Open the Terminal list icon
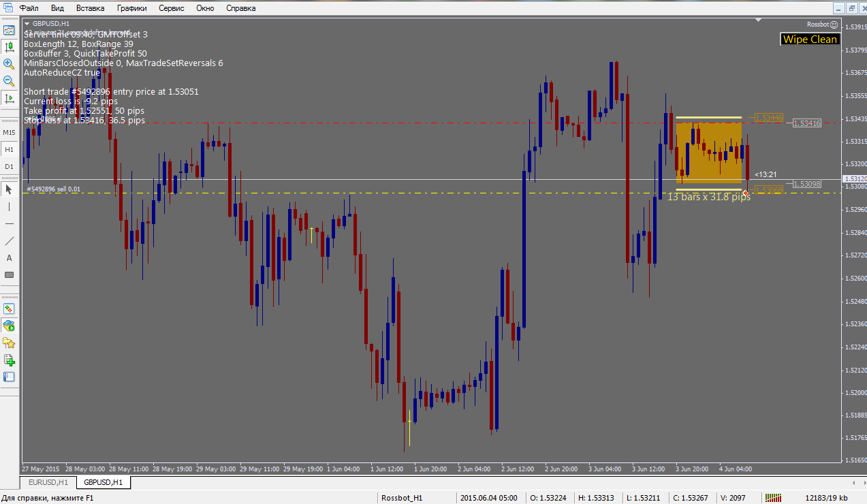Viewport: 867px width, 504px height. 9,377
